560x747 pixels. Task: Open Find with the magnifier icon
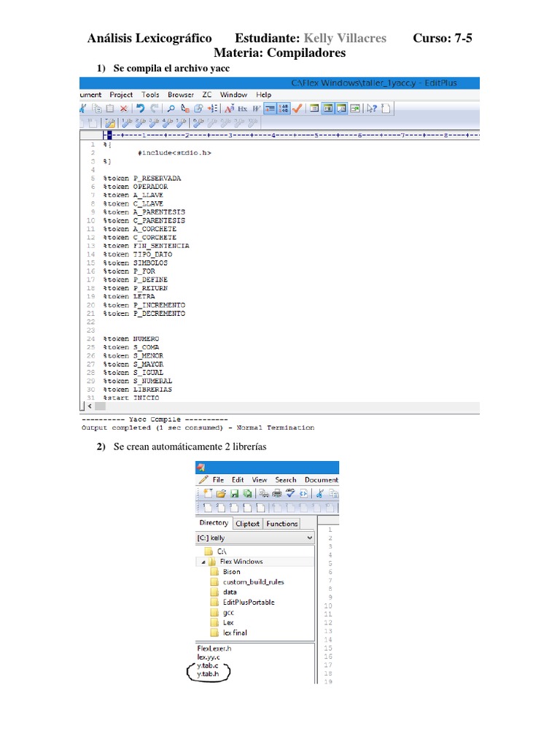coord(171,109)
